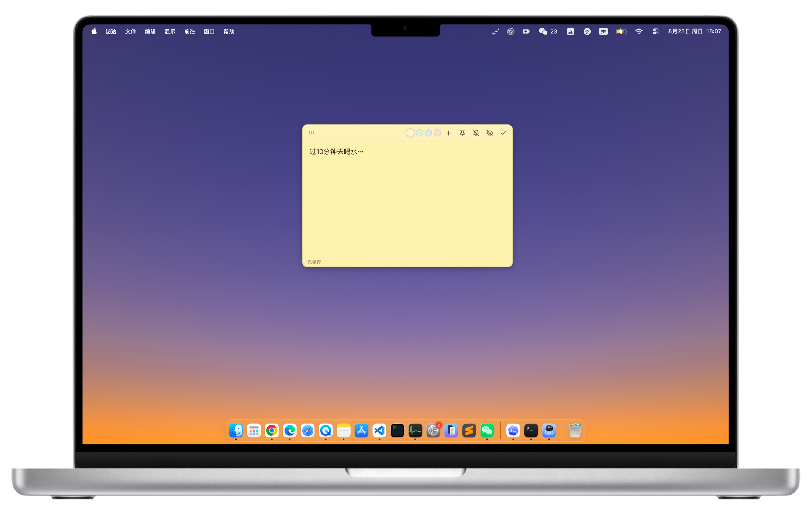
Task: Click the date and time 8月23日 周日 18:07
Action: [695, 31]
